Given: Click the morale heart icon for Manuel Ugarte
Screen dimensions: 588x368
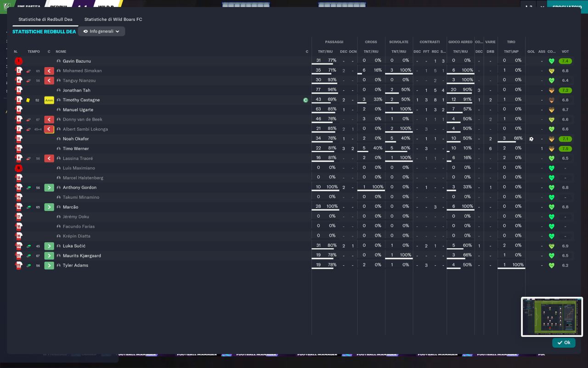Looking at the screenshot, I should 552,110.
